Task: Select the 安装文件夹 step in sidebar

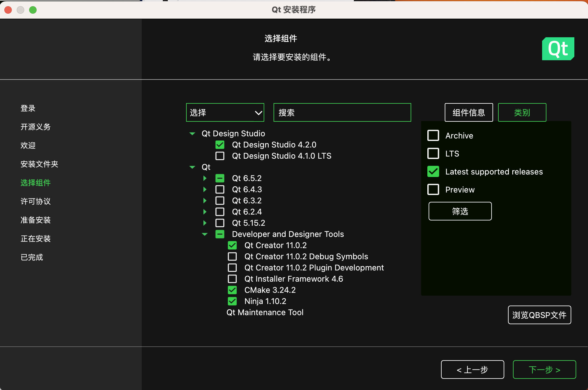Action: pos(39,164)
